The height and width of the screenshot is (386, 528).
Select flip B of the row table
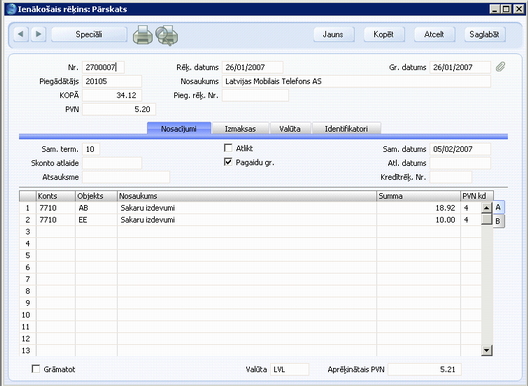[498, 221]
